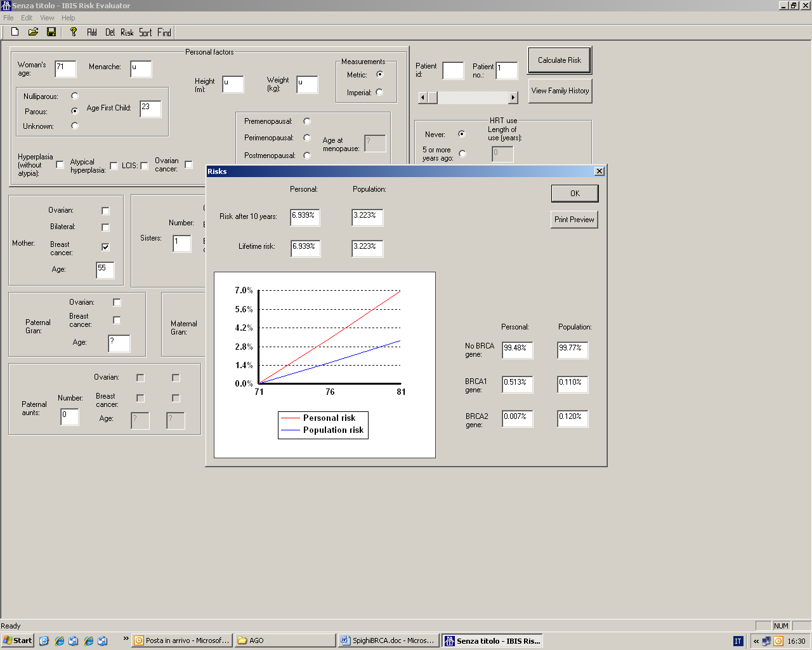Screen dimensions: 812x650
Task: Toggle the LCIS checkbox
Action: tap(144, 166)
